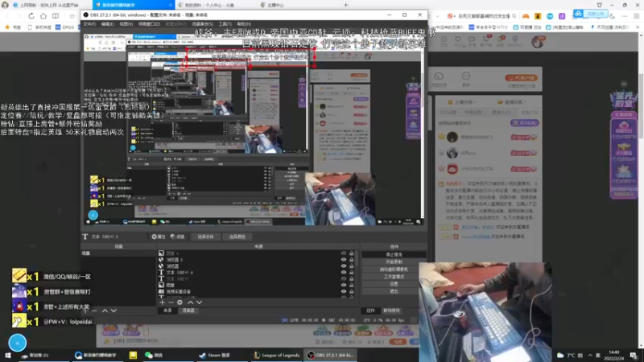Toggle visibility of 视频采集设备 source
This screenshot has width=644, height=362.
(344, 291)
